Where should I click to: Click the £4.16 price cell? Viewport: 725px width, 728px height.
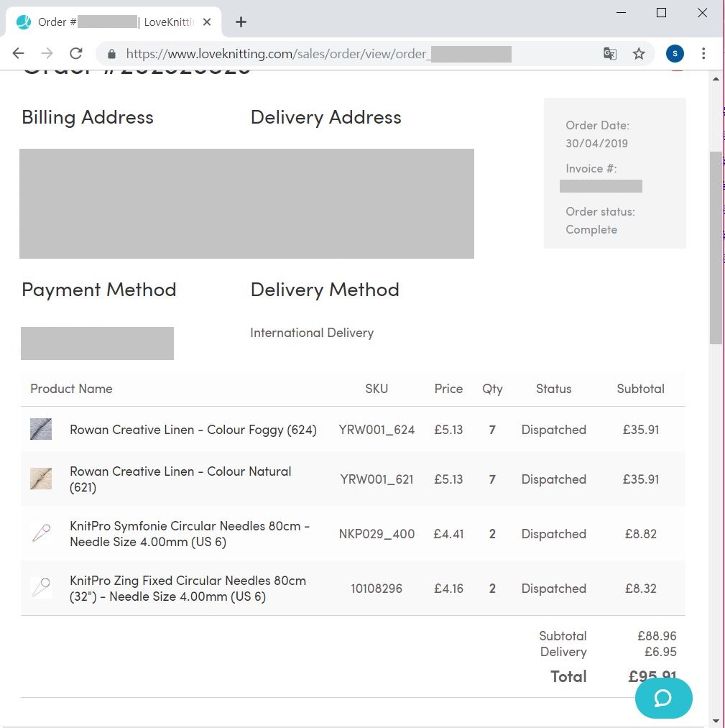[x=448, y=589]
